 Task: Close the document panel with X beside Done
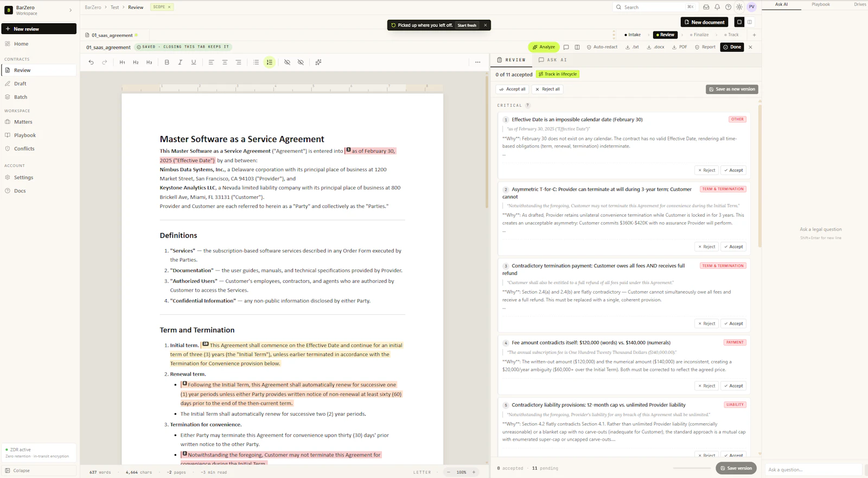751,47
